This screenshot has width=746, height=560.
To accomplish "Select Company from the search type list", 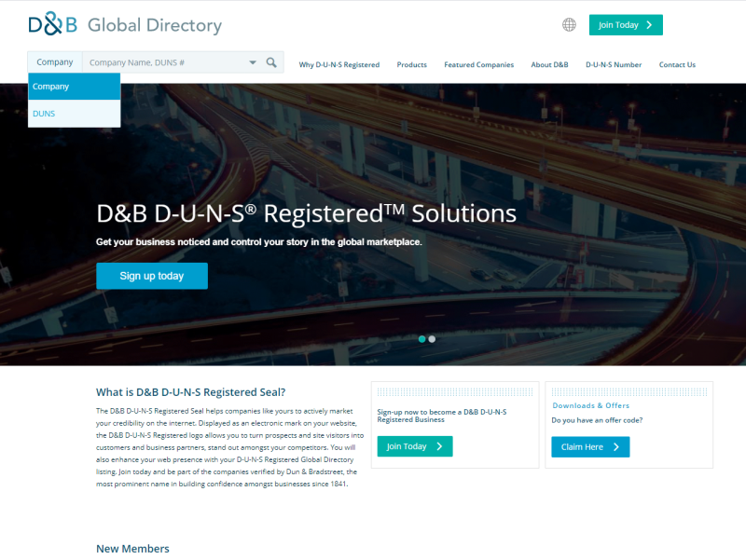I will point(75,87).
